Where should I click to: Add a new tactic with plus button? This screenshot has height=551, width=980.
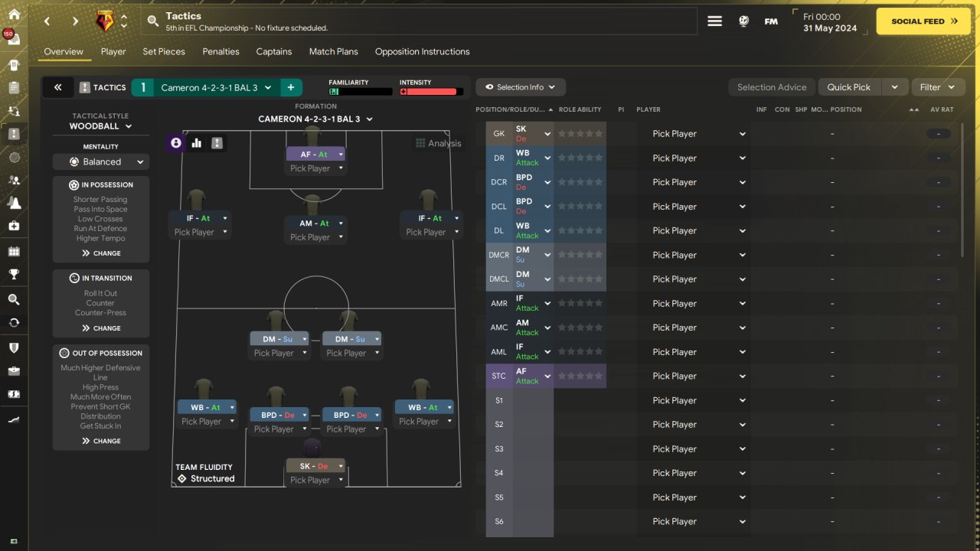(291, 87)
